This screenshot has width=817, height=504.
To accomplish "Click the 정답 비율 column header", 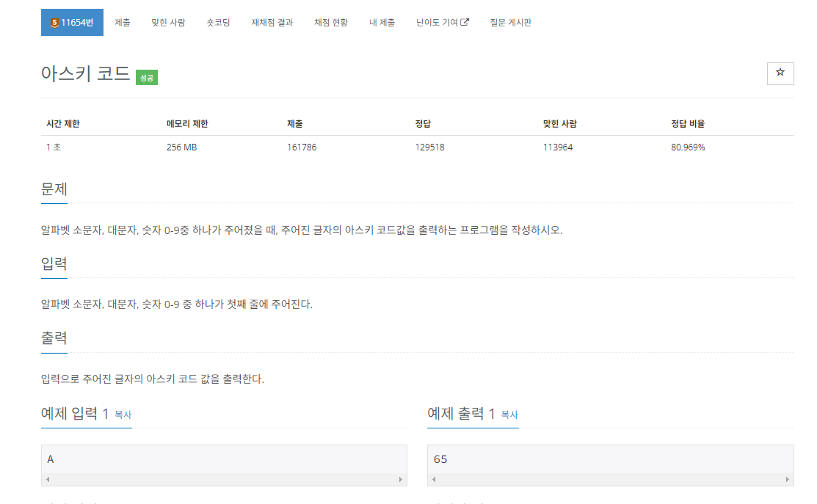I will [x=688, y=124].
